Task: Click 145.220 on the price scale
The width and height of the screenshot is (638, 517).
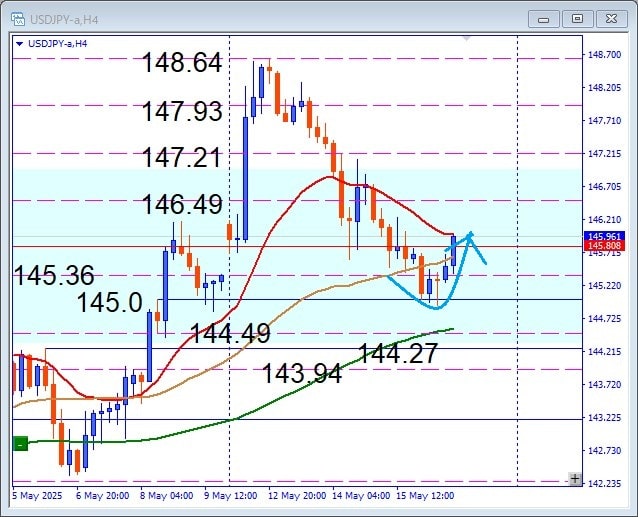Action: point(605,286)
